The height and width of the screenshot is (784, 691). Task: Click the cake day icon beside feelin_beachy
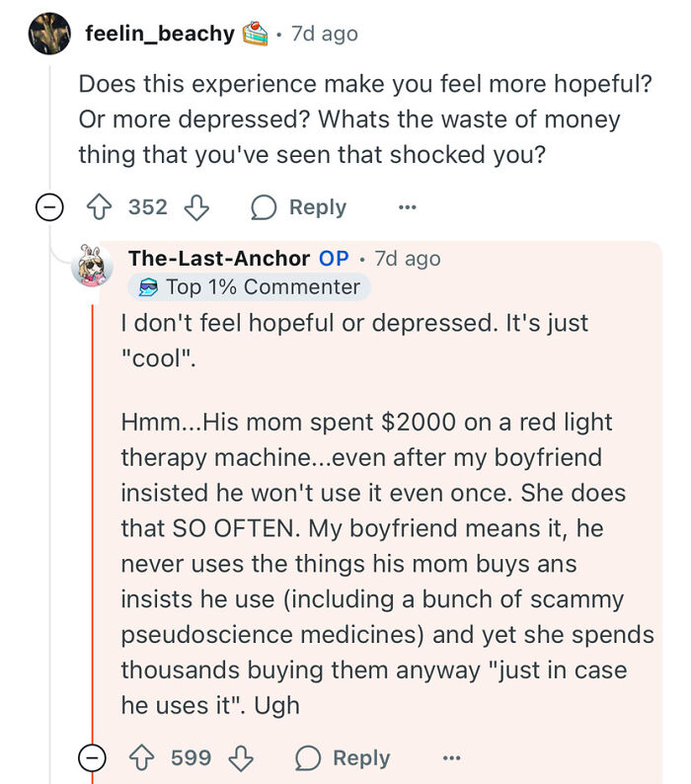point(255,34)
